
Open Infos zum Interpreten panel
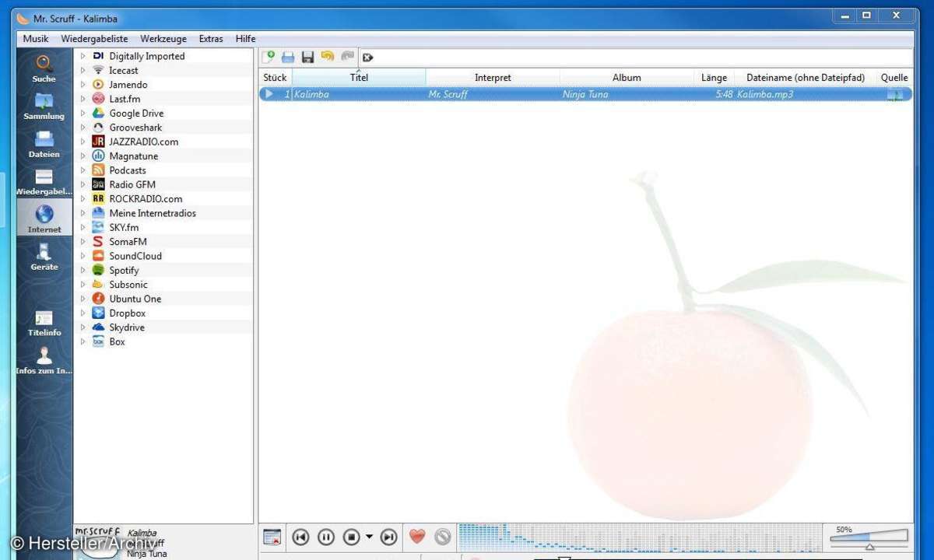[x=44, y=361]
